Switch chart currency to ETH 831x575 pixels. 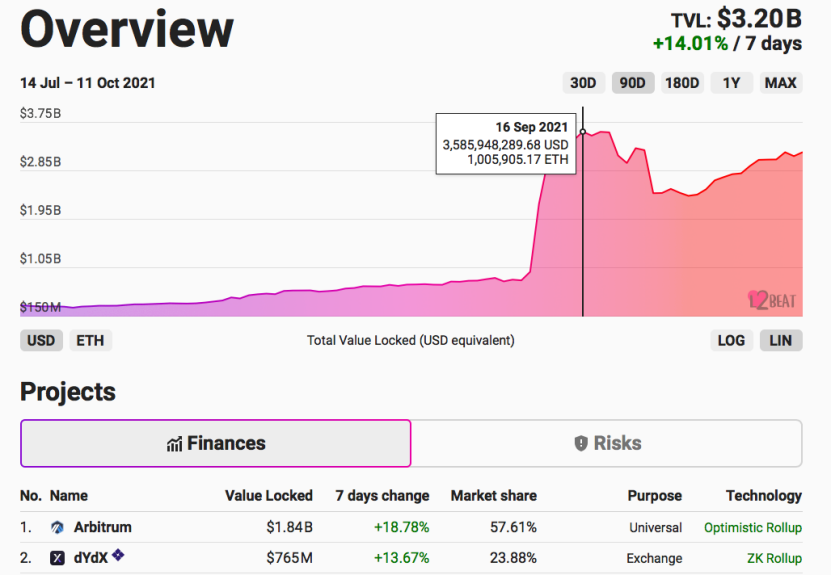coord(90,340)
